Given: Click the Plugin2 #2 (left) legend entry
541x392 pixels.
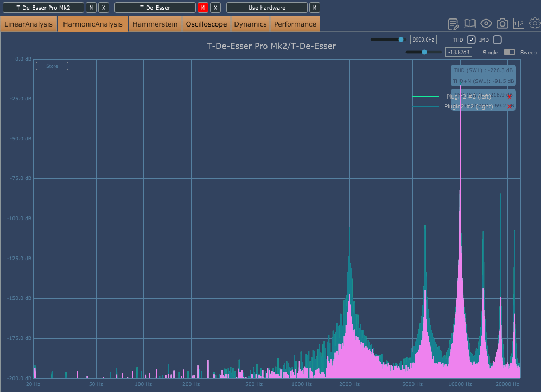Looking at the screenshot, I should click(x=468, y=97).
